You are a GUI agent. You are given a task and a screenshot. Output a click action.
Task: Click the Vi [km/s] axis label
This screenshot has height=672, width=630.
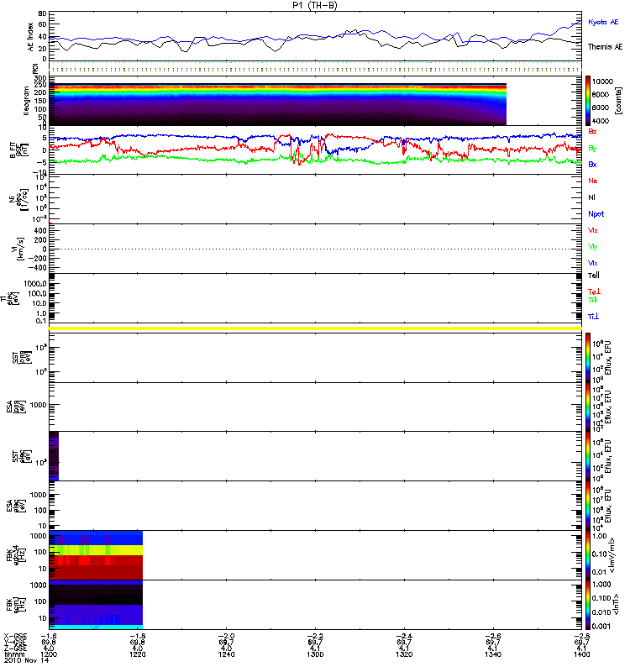pos(19,249)
